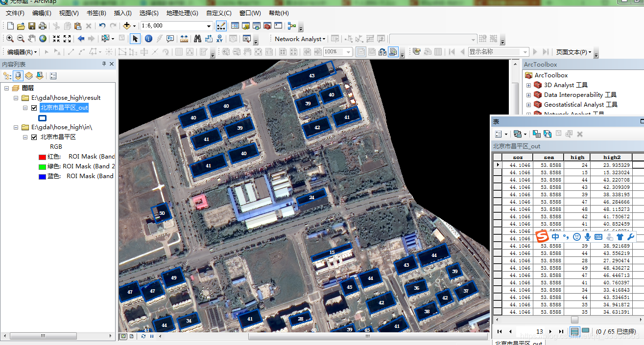The height and width of the screenshot is (345, 644).
Task: Open the ArcToolbox window icon
Action: click(x=267, y=26)
